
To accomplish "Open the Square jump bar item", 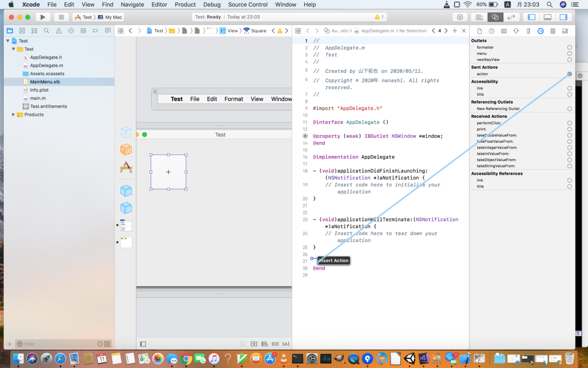I will (x=255, y=30).
